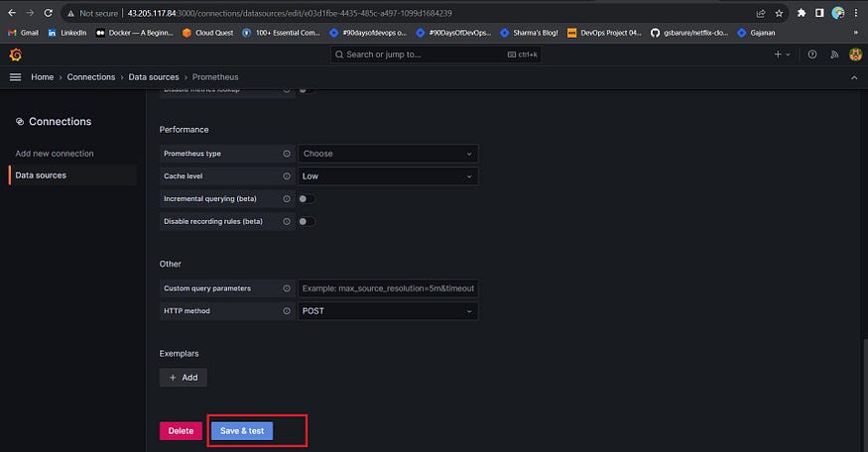Viewport: 868px width, 452px height.
Task: Show info tooltip for Disable recording rules
Action: pyautogui.click(x=287, y=221)
